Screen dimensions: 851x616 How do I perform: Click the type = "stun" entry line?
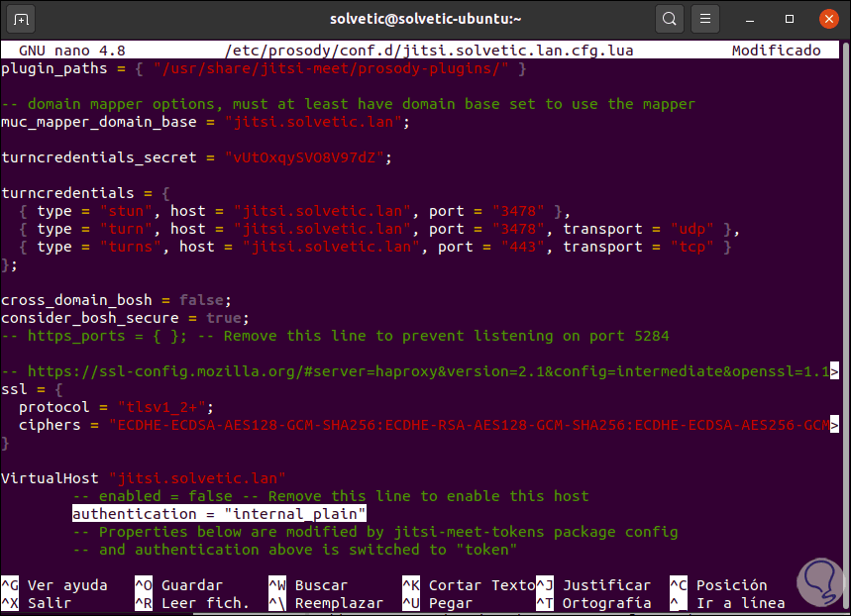[x=294, y=211]
